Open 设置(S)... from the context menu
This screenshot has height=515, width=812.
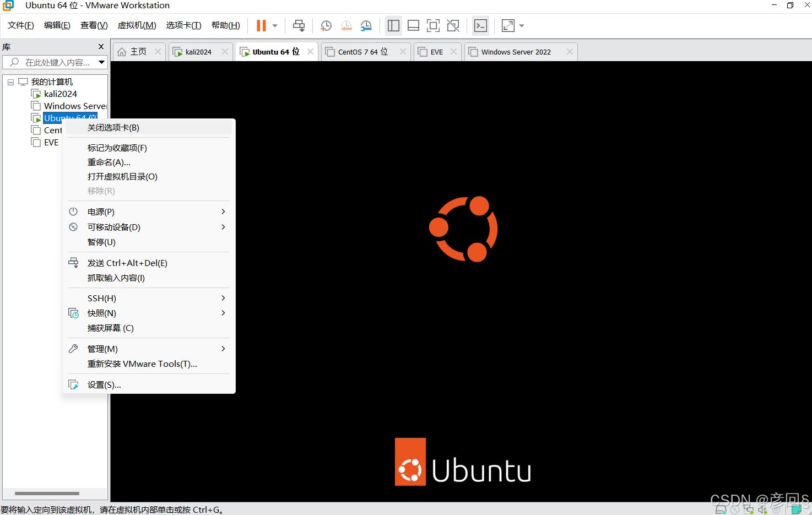(x=149, y=384)
